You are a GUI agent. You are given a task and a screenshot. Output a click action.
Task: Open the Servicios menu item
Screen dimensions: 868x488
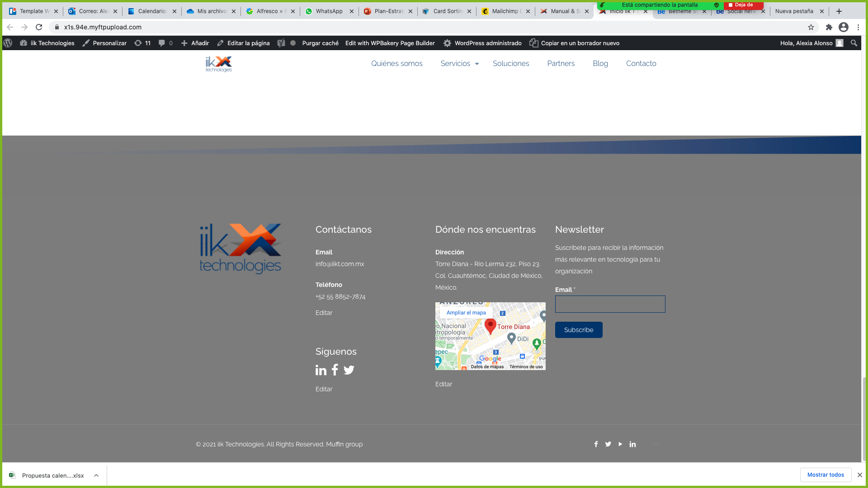pyautogui.click(x=460, y=64)
